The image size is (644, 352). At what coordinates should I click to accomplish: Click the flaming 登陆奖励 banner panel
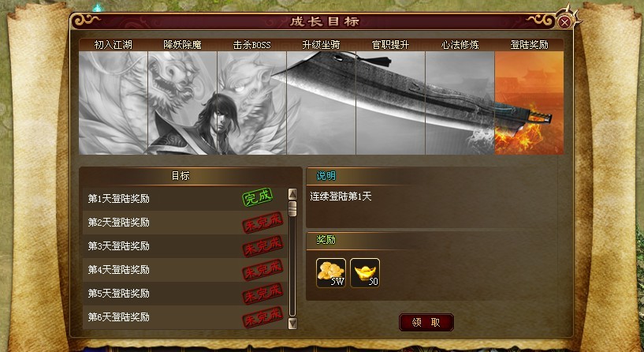pyautogui.click(x=529, y=103)
